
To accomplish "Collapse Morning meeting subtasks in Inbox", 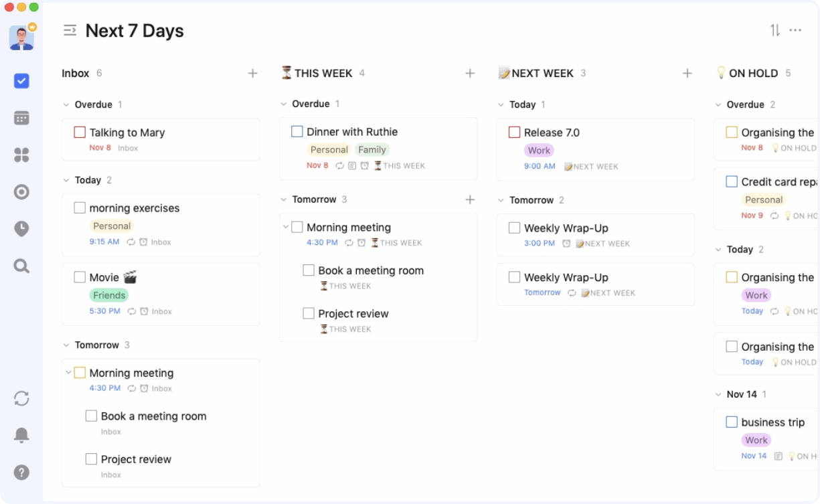I will [68, 373].
